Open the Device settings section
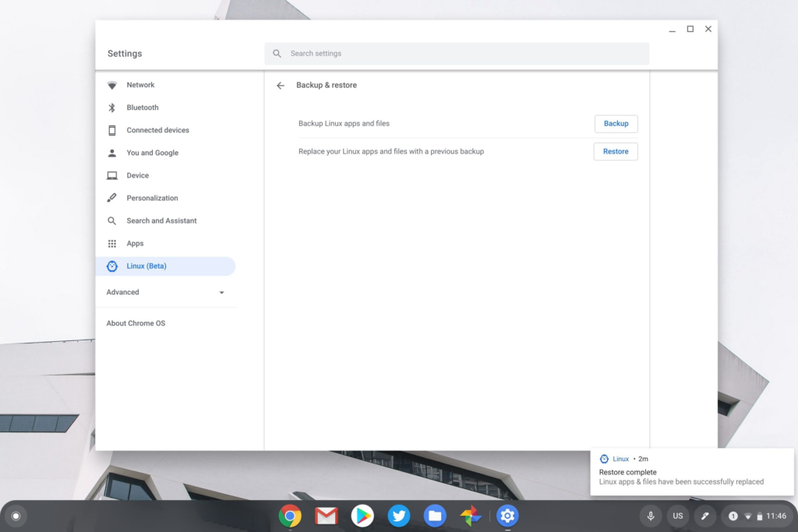The image size is (798, 532). 166,175
